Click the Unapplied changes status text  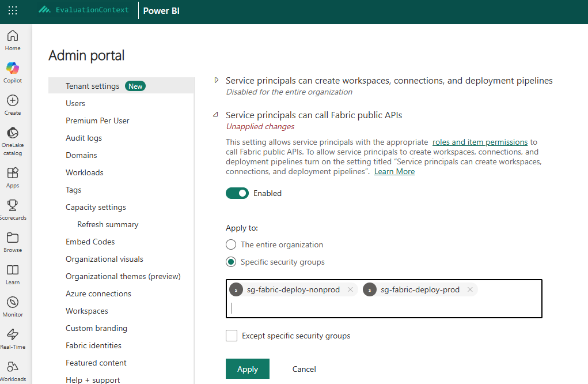click(260, 126)
